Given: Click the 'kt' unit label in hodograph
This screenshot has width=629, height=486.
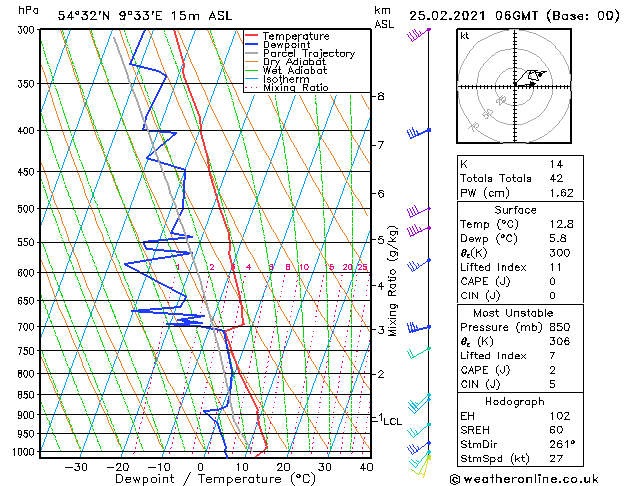Looking at the screenshot, I should pos(465,36).
